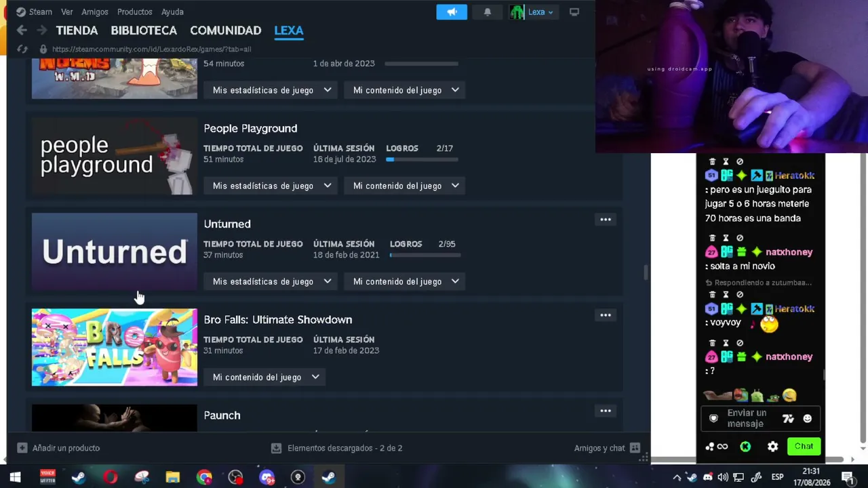Click the green Kick logo icon in chat
Viewport: 868px width, 488px height.
[745, 446]
